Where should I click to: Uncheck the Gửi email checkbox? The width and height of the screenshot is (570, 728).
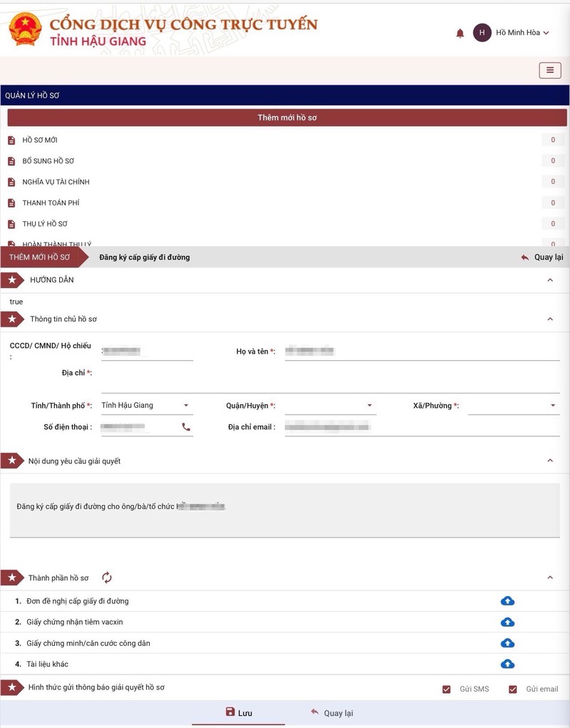pos(512,689)
